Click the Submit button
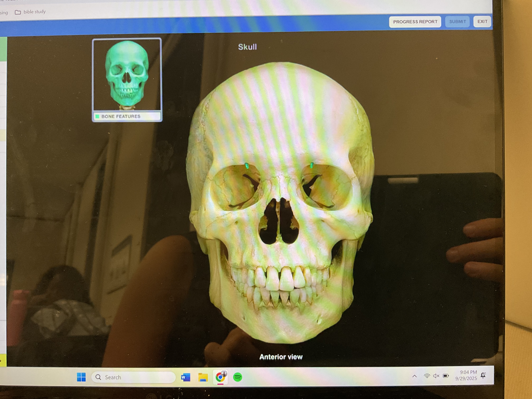This screenshot has width=532, height=399. coord(457,22)
